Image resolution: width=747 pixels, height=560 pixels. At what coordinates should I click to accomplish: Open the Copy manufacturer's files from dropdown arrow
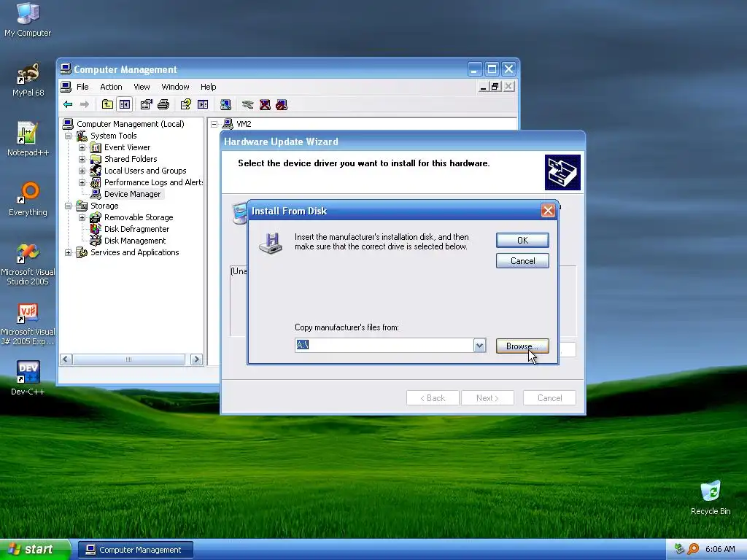[x=479, y=345]
